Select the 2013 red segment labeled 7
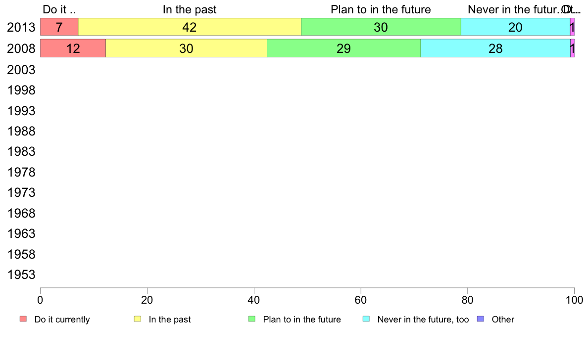Viewport: 588px width, 364px height. 59,27
